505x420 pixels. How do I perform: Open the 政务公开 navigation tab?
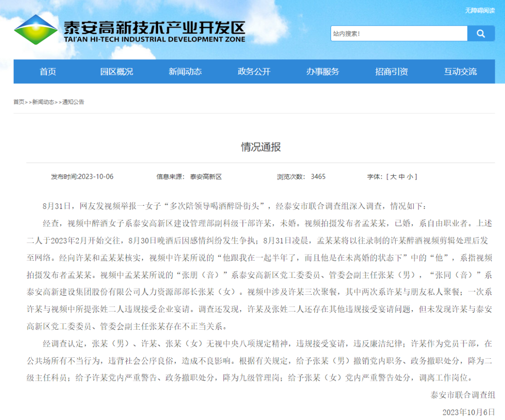click(254, 72)
